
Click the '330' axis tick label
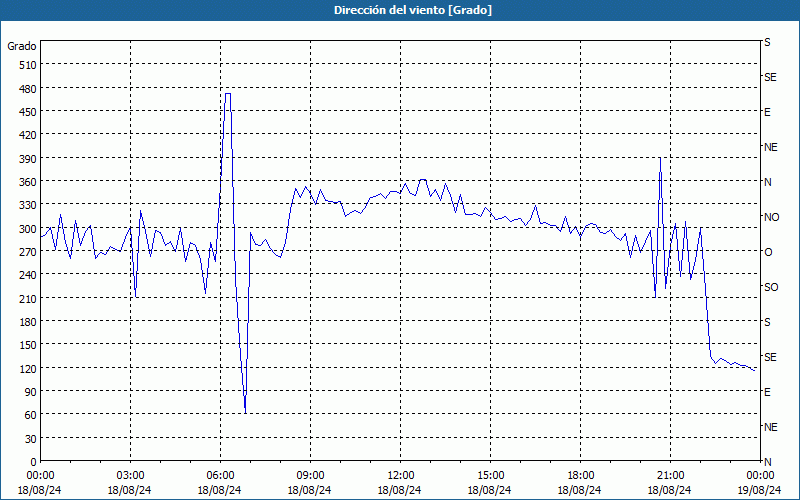(28, 205)
